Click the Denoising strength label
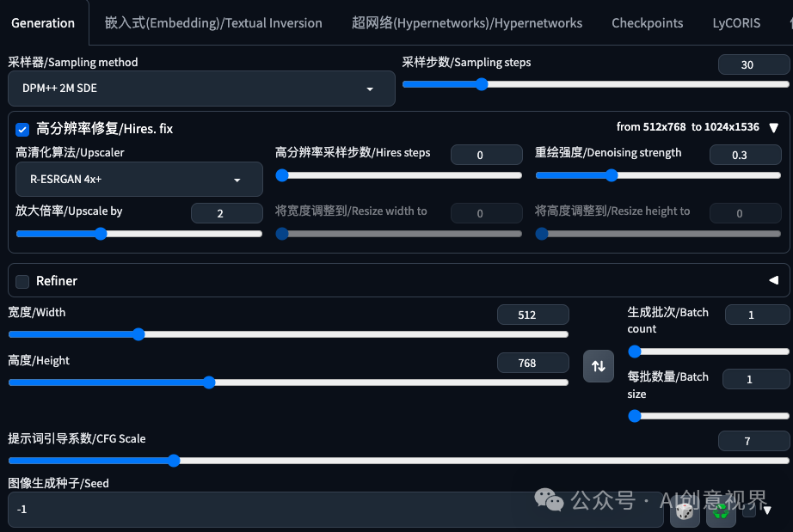This screenshot has height=532, width=793. [608, 153]
